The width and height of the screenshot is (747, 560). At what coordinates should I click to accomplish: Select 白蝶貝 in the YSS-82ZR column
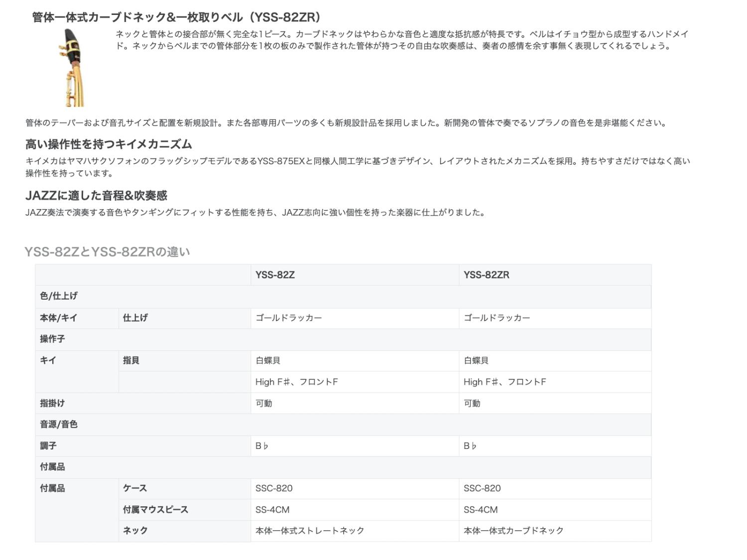point(476,360)
